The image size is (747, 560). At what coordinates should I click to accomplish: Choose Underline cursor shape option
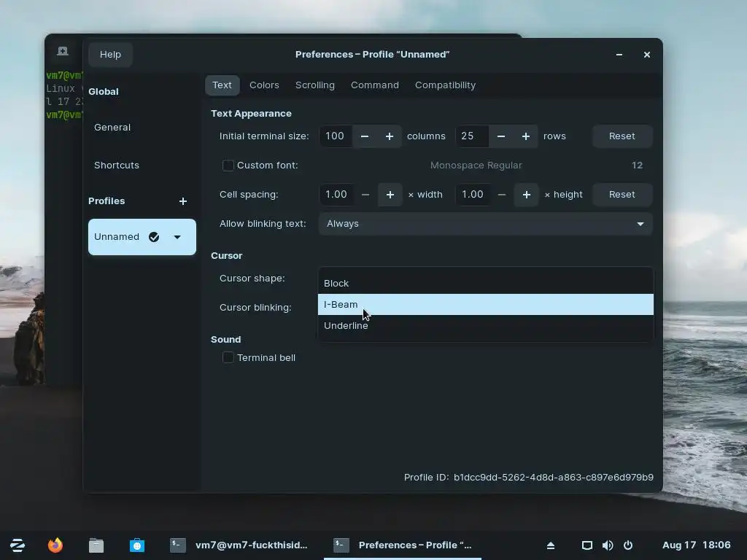485,326
